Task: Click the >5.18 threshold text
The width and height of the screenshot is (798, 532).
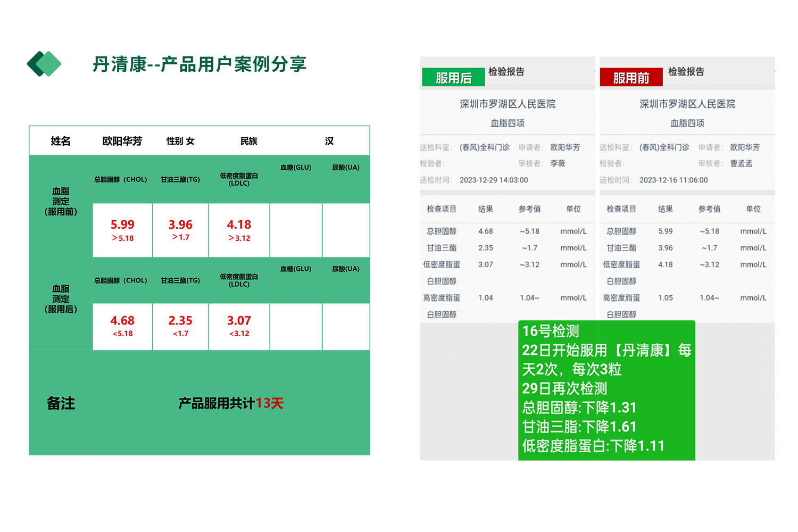Action: 123,238
